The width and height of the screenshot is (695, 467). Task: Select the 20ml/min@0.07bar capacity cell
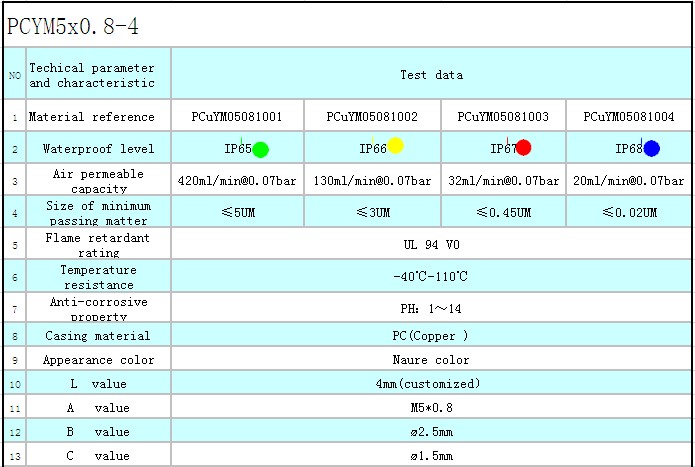click(629, 181)
